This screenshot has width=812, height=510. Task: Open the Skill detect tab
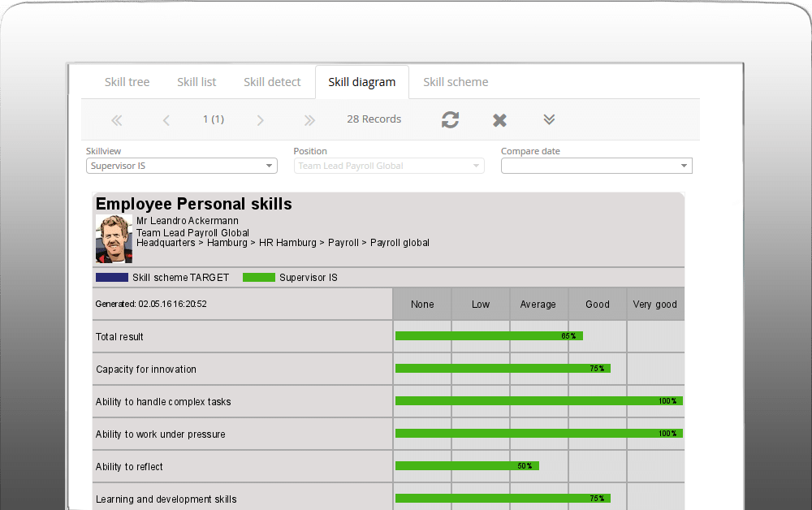[272, 82]
